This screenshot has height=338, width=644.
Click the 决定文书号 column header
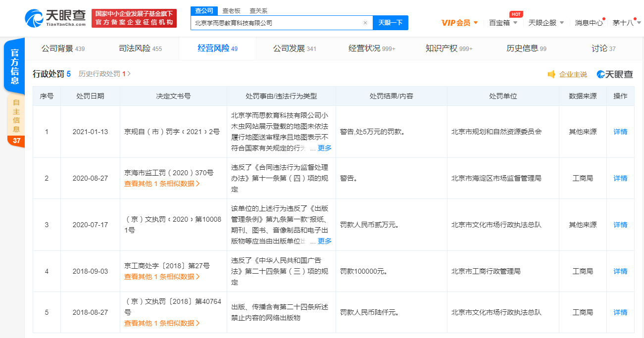coord(173,96)
